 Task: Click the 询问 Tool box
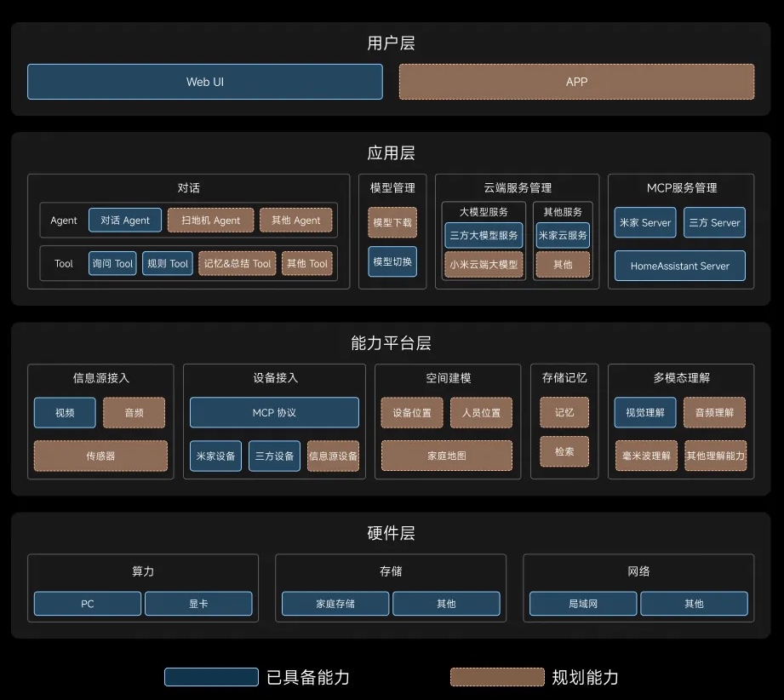(112, 264)
